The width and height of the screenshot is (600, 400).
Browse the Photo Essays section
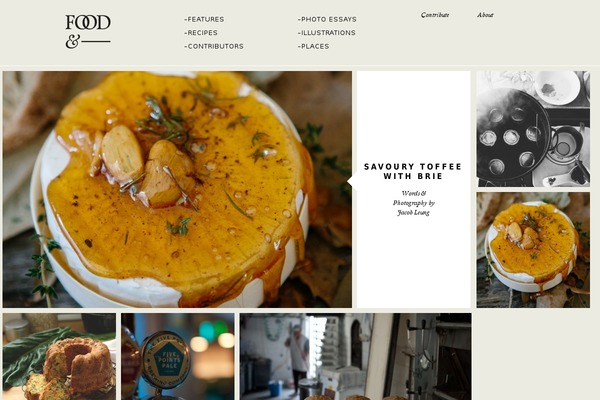(x=327, y=19)
